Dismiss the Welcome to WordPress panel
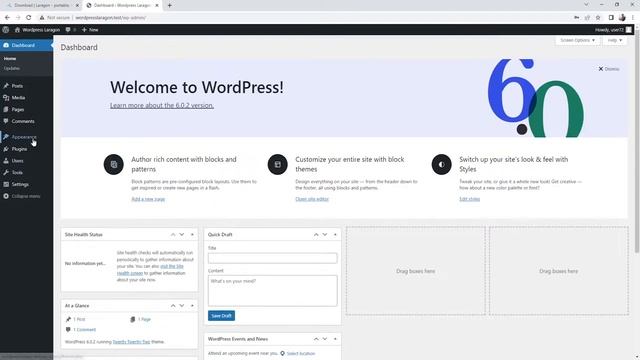640x360 pixels. (609, 69)
